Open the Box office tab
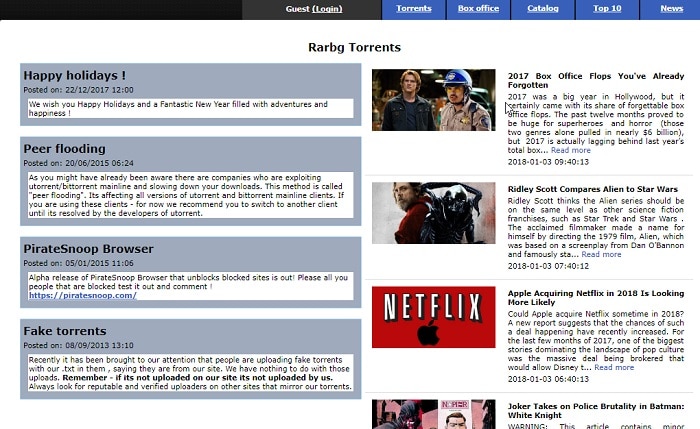Viewport: 700px width, 429px height. (478, 8)
